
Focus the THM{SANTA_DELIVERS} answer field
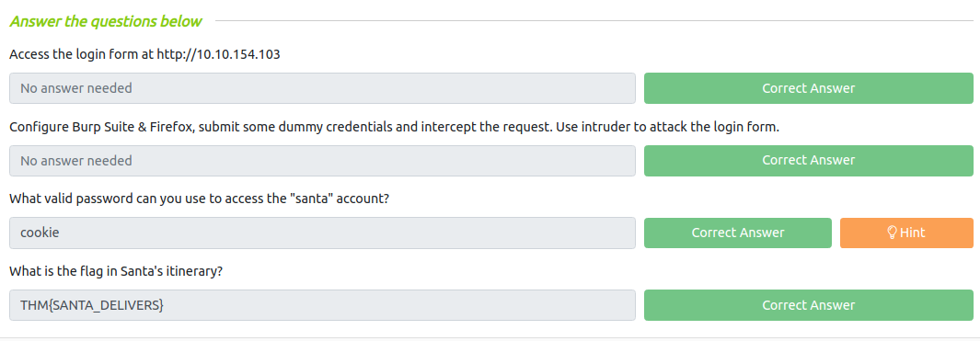(322, 305)
